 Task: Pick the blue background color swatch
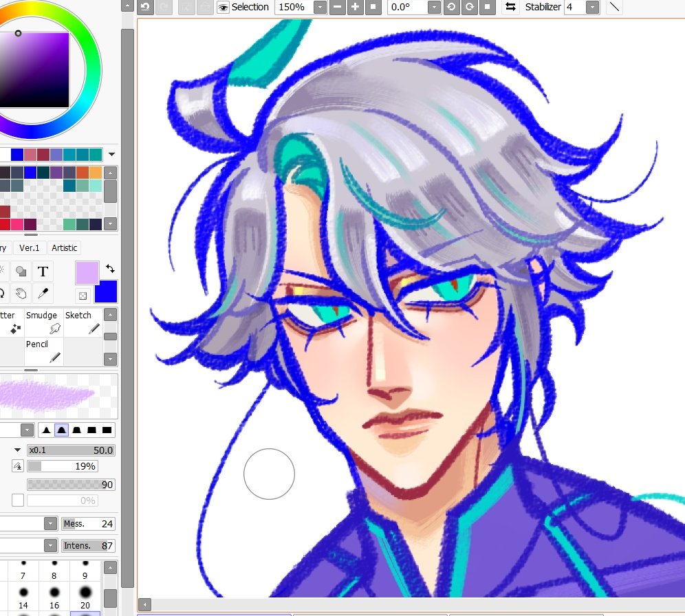pyautogui.click(x=106, y=291)
